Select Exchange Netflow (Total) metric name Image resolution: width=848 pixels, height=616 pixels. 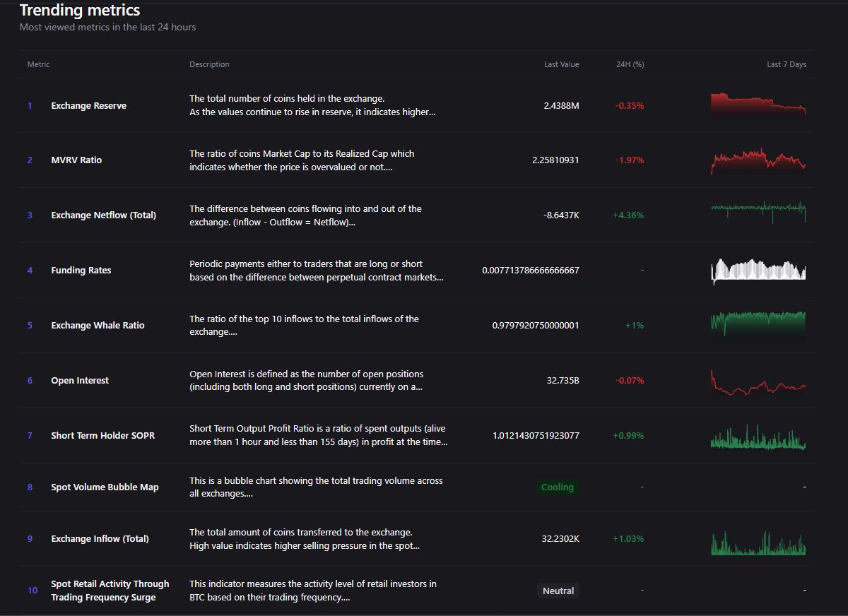[103, 215]
